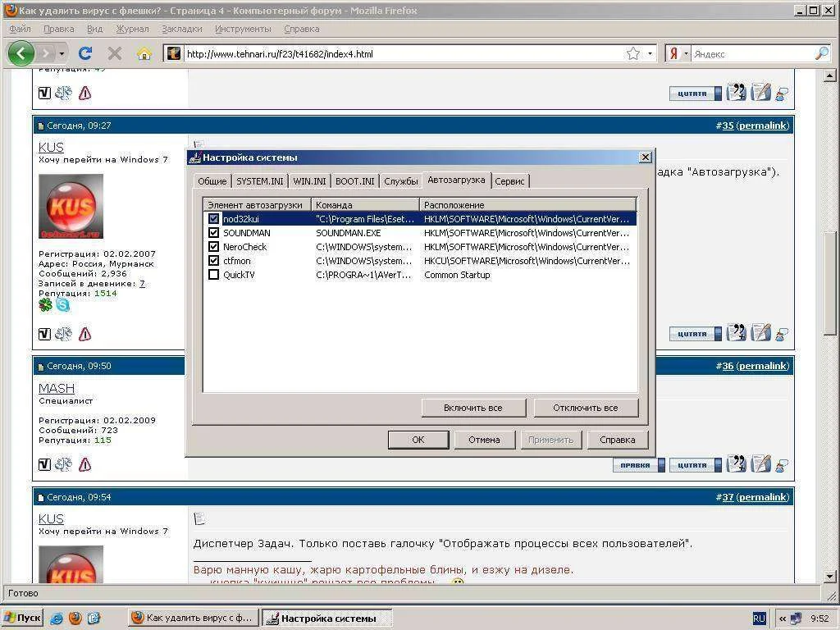Click the Отмена button
840x630 pixels.
(x=484, y=440)
